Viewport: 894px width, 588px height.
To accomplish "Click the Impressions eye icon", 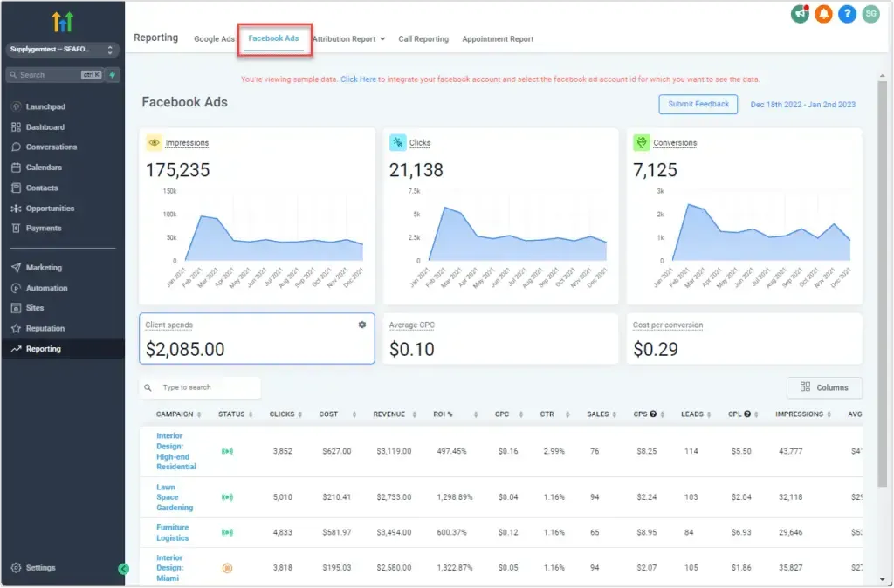I will coord(154,142).
